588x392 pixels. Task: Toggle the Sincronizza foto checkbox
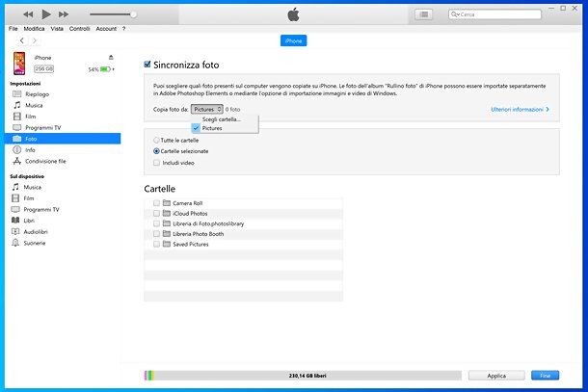147,65
